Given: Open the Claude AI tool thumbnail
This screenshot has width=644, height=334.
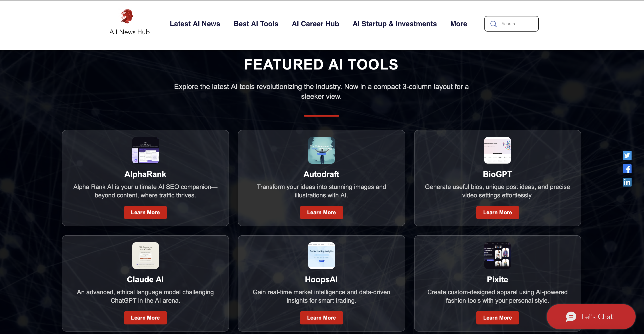Looking at the screenshot, I should pyautogui.click(x=145, y=255).
